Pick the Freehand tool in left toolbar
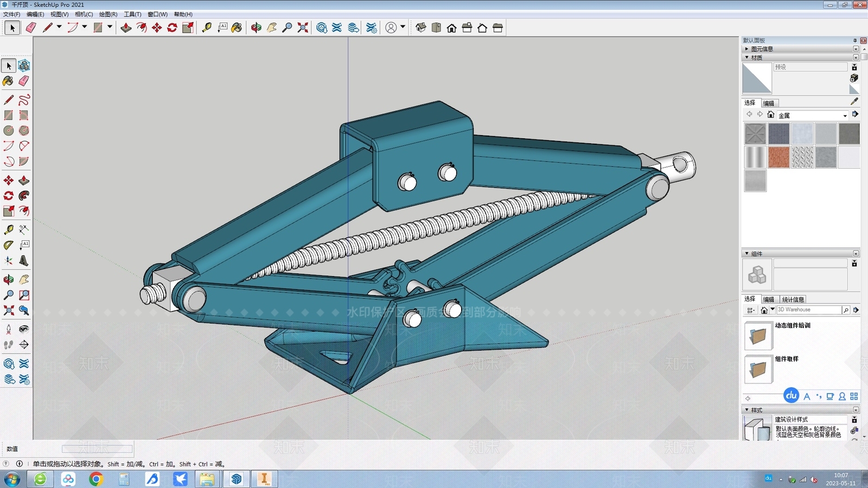Image resolution: width=868 pixels, height=488 pixels. 24,100
